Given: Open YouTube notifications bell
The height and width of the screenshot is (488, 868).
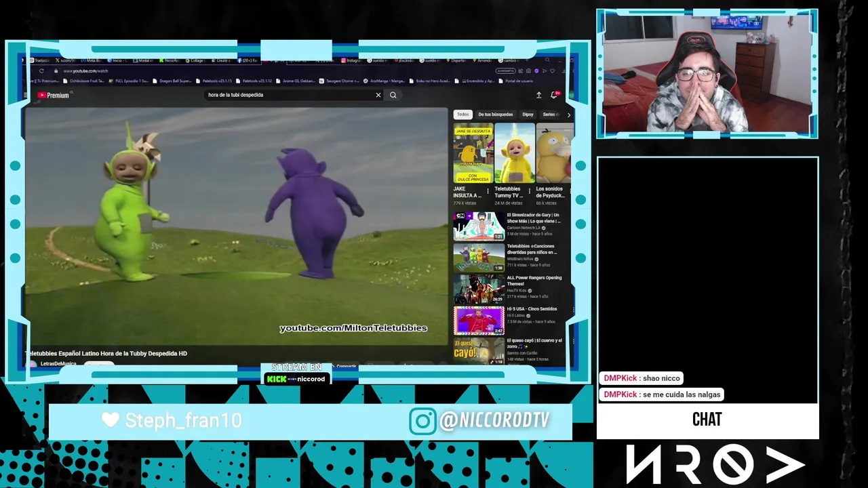Looking at the screenshot, I should click(555, 96).
